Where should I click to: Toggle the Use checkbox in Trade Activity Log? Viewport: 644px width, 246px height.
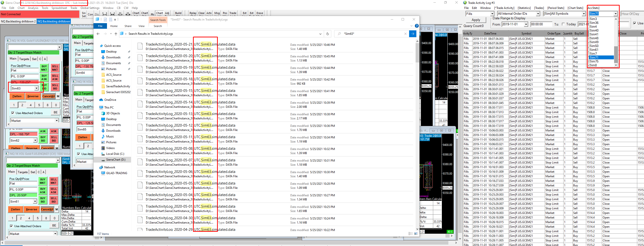(635, 23)
